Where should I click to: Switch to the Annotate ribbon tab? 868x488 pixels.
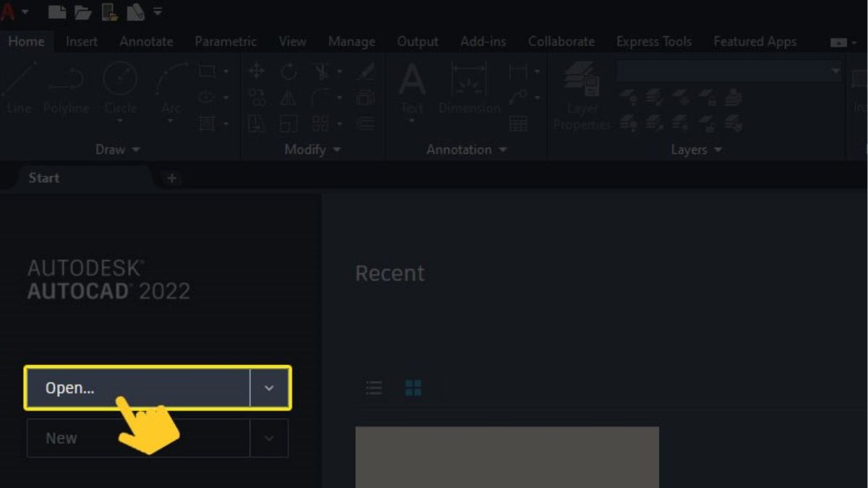coord(146,41)
